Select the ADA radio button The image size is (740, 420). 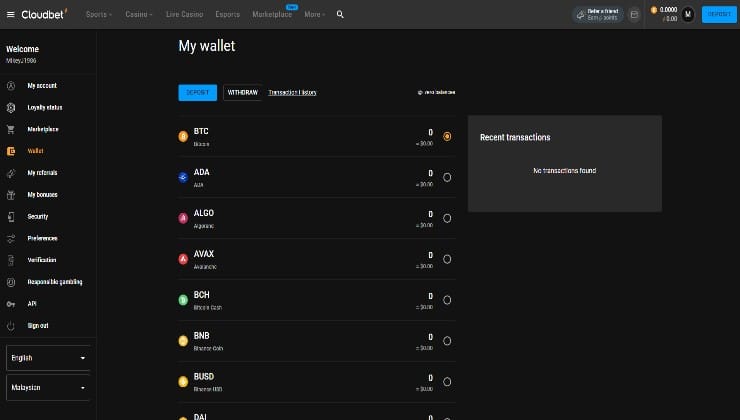point(447,177)
